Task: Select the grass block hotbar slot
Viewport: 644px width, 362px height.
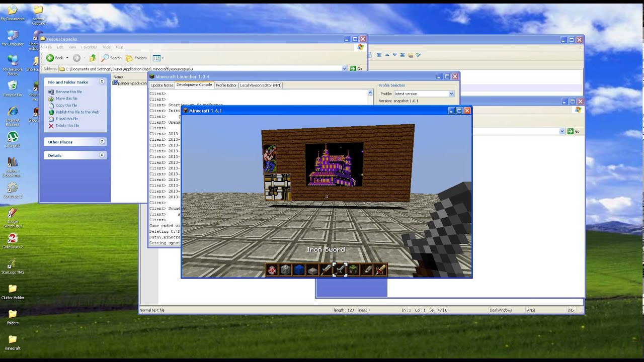Action: (354, 270)
